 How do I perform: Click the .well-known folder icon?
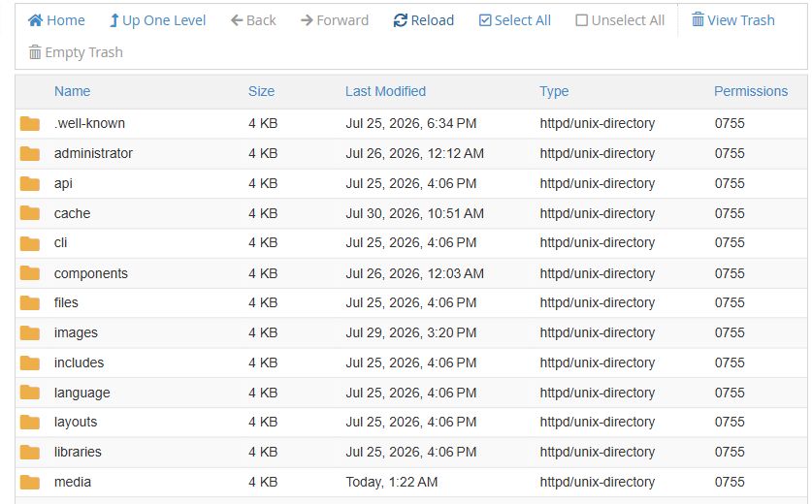[x=30, y=124]
